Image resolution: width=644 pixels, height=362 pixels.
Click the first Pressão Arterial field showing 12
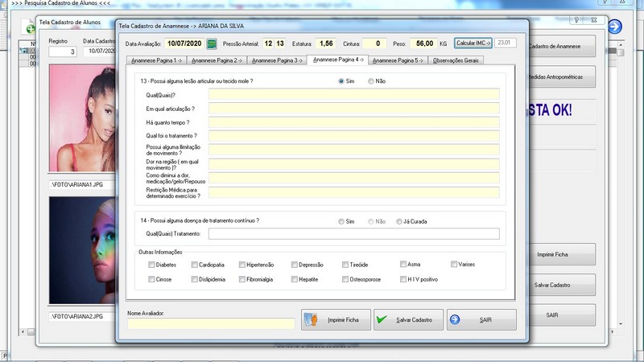[x=268, y=43]
